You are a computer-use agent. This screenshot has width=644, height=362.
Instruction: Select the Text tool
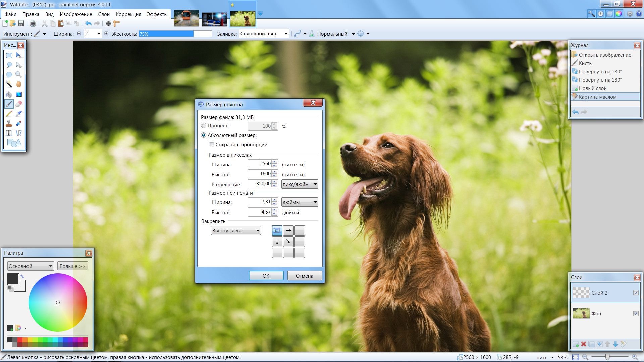[x=9, y=133]
